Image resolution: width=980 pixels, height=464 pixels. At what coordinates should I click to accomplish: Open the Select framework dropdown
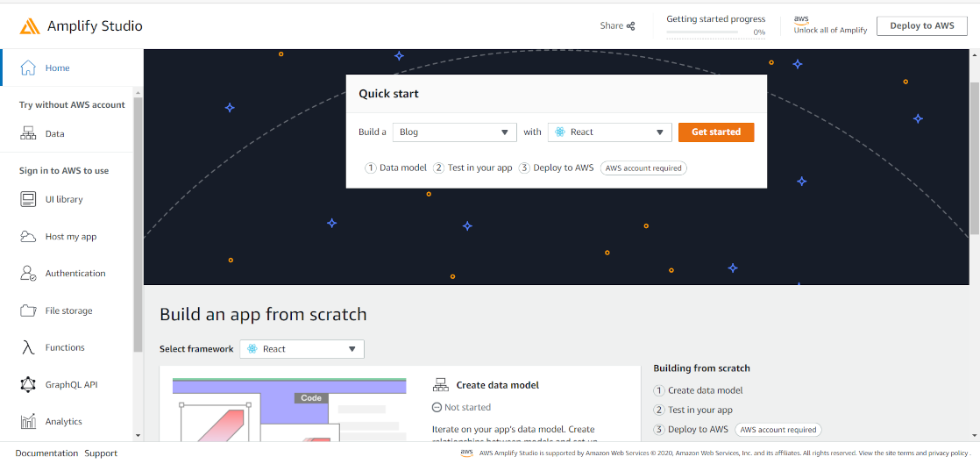pos(302,349)
